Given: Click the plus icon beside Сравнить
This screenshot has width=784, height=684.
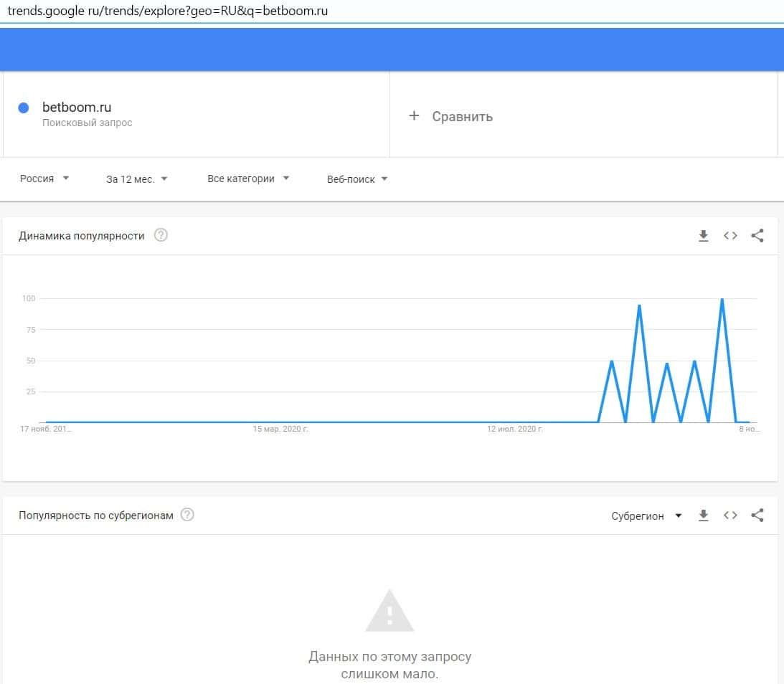Looking at the screenshot, I should coord(414,116).
